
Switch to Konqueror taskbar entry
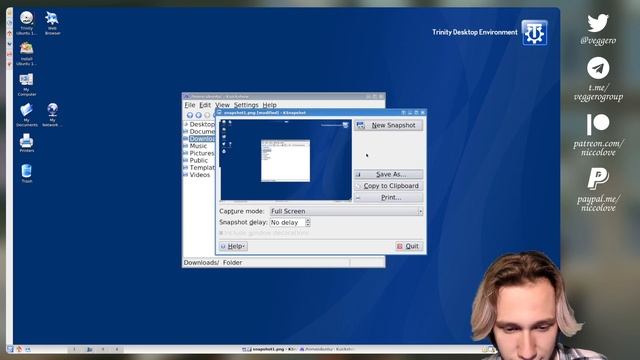[327, 349]
